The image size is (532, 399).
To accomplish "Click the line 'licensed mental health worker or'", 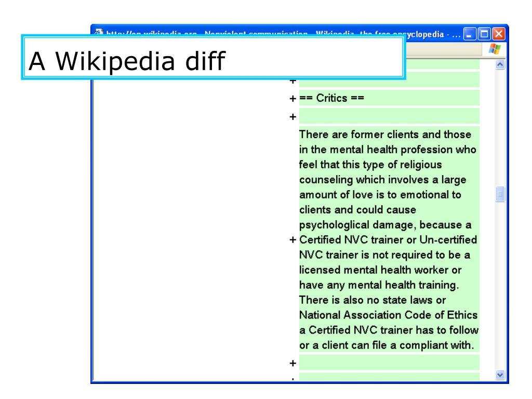I will (x=380, y=270).
